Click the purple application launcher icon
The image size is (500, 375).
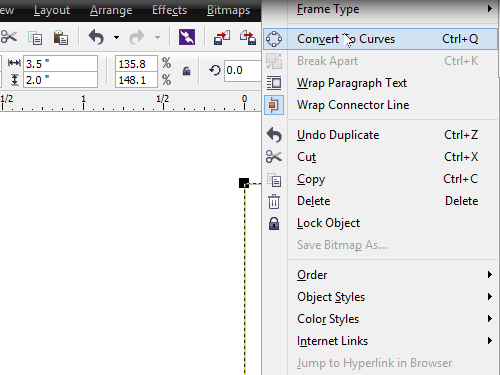(x=187, y=37)
